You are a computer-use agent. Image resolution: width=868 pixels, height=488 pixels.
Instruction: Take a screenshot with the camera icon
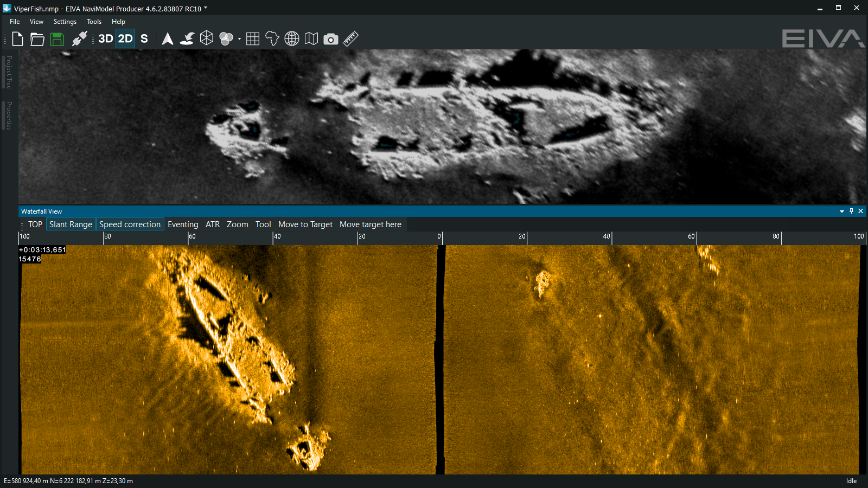[x=331, y=39]
